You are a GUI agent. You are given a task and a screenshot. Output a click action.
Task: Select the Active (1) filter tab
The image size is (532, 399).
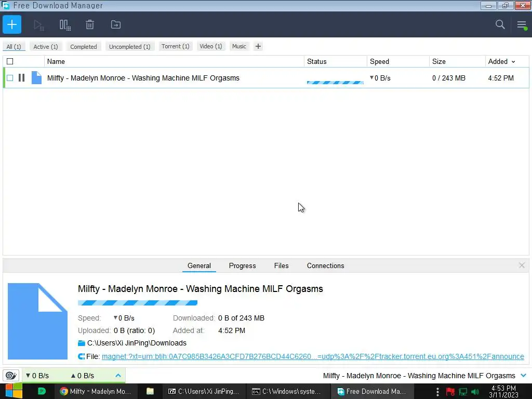[x=46, y=46]
